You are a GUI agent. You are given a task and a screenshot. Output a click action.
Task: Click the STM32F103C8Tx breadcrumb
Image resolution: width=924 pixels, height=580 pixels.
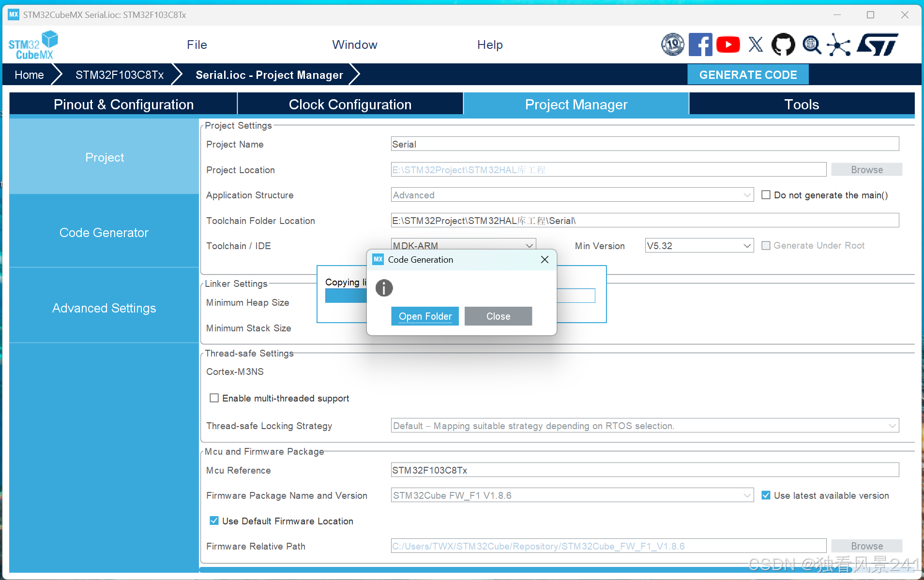pos(120,74)
